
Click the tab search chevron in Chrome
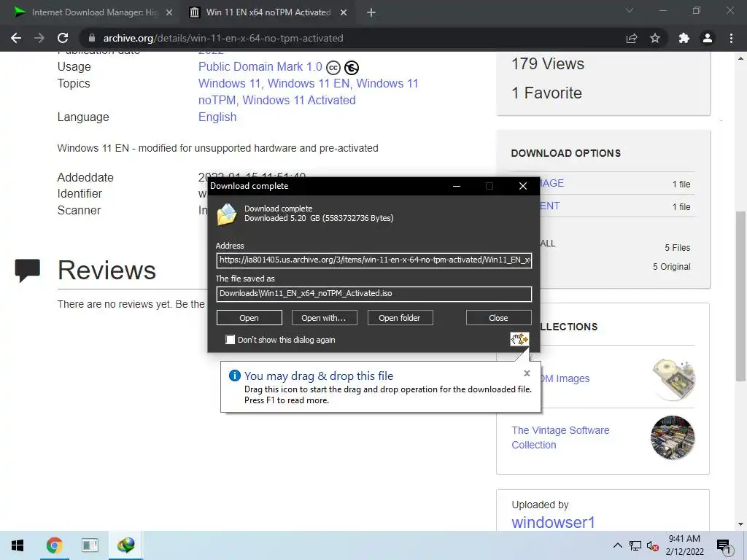630,10
